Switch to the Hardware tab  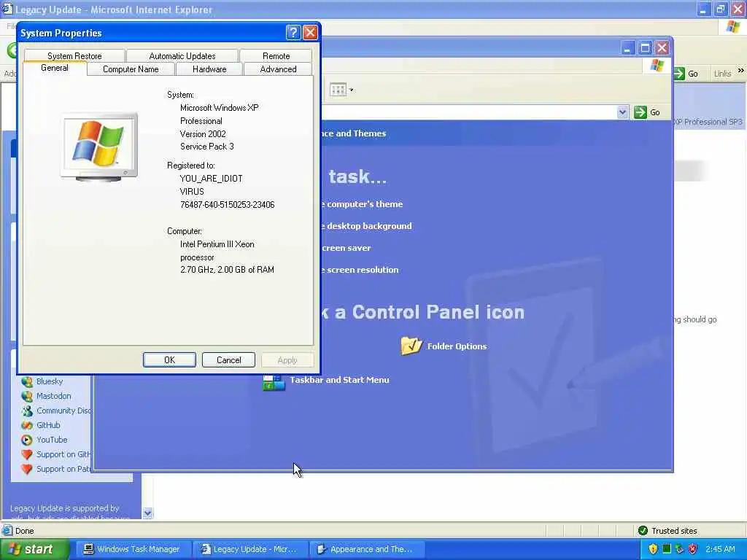point(209,69)
